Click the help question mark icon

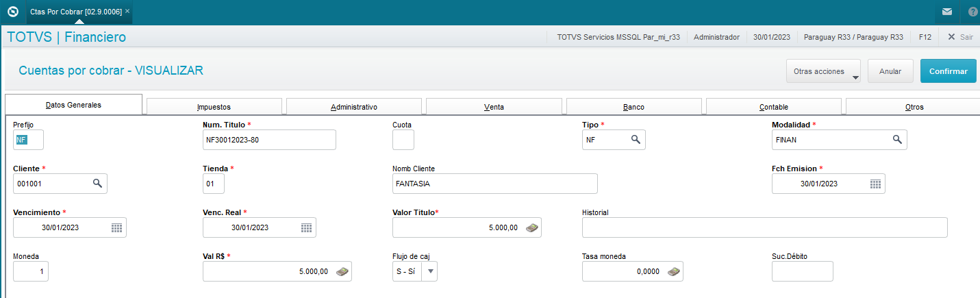coord(973,12)
